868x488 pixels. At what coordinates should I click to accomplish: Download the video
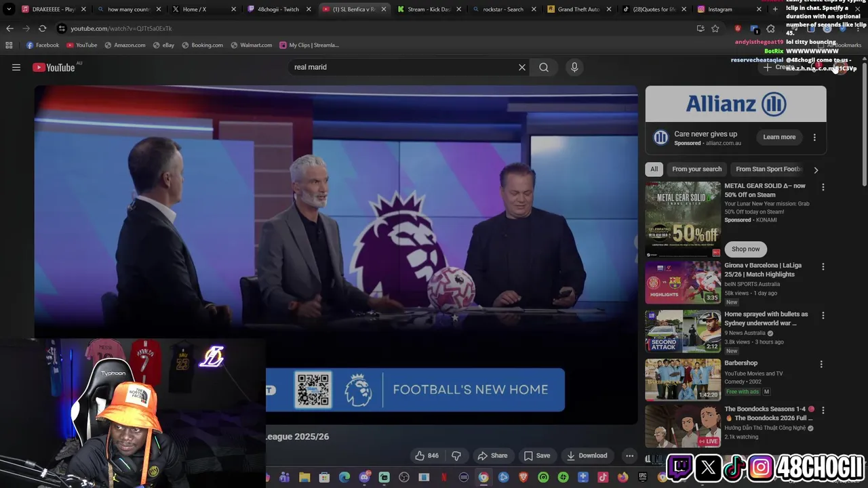pos(587,455)
